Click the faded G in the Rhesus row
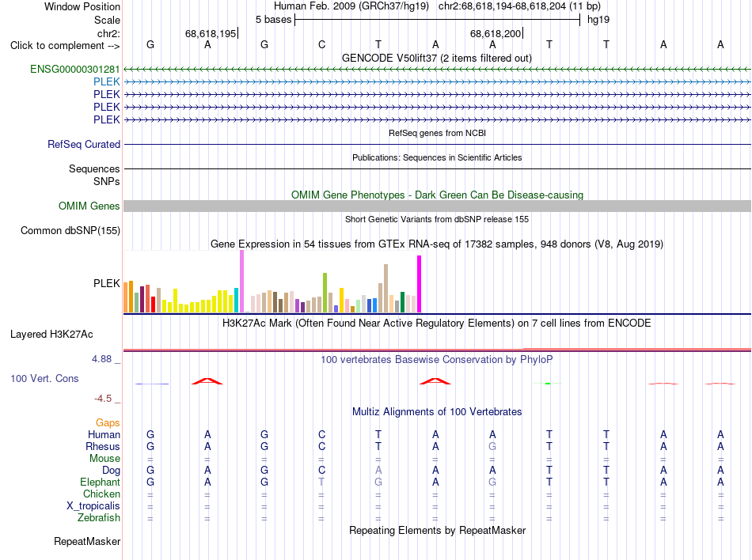 click(492, 446)
